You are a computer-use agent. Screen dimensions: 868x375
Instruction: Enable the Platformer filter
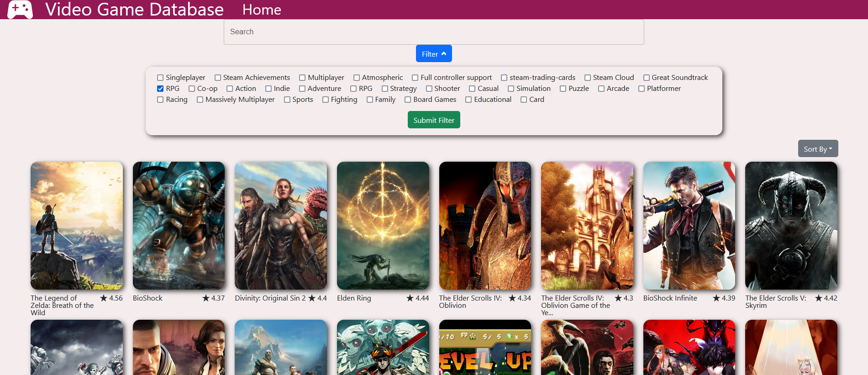pos(642,89)
